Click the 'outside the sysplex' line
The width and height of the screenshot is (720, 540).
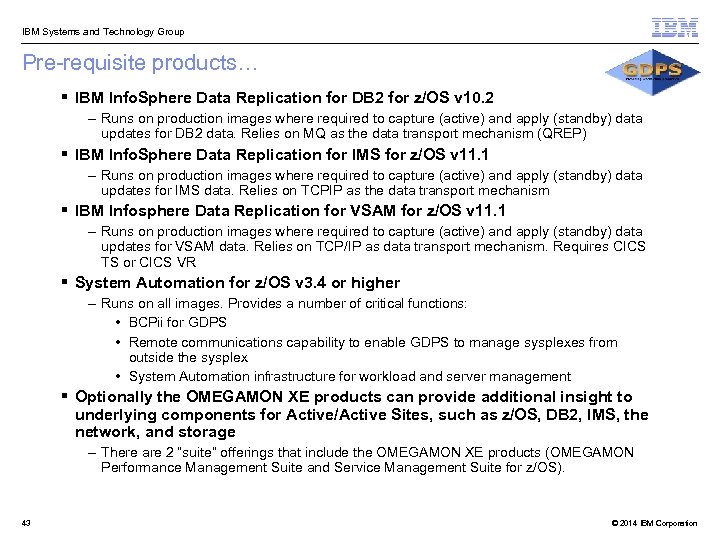pyautogui.click(x=188, y=358)
